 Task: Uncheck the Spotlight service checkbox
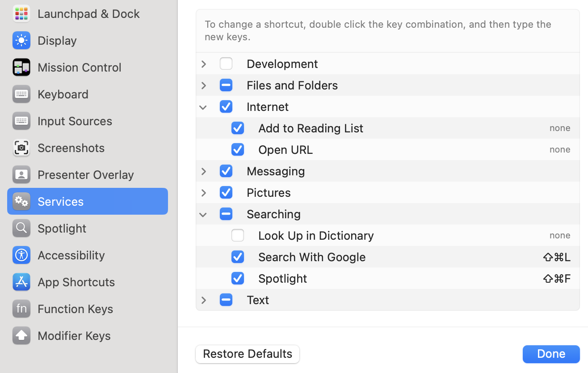click(x=238, y=278)
